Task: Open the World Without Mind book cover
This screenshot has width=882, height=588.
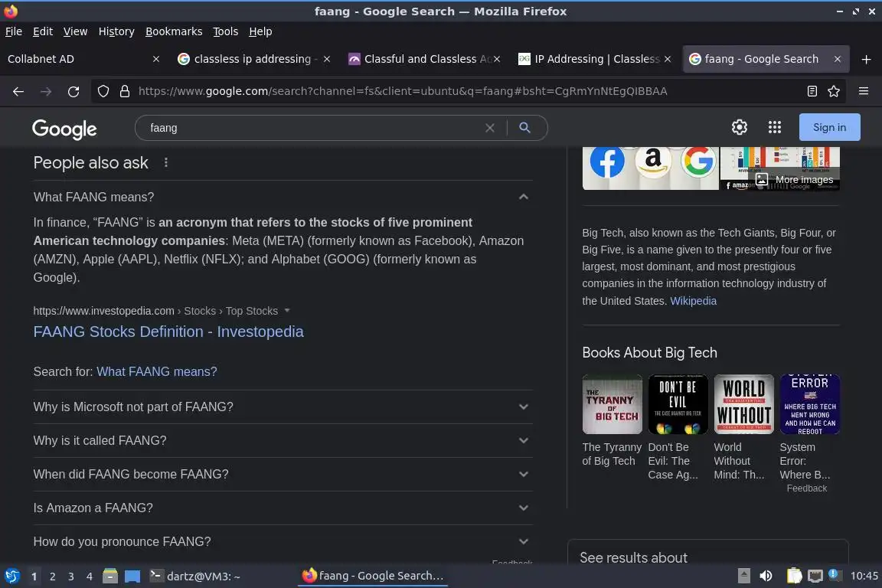Action: click(743, 404)
